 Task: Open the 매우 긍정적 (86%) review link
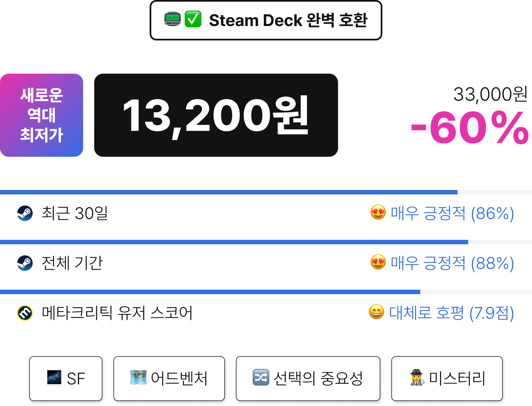click(452, 213)
